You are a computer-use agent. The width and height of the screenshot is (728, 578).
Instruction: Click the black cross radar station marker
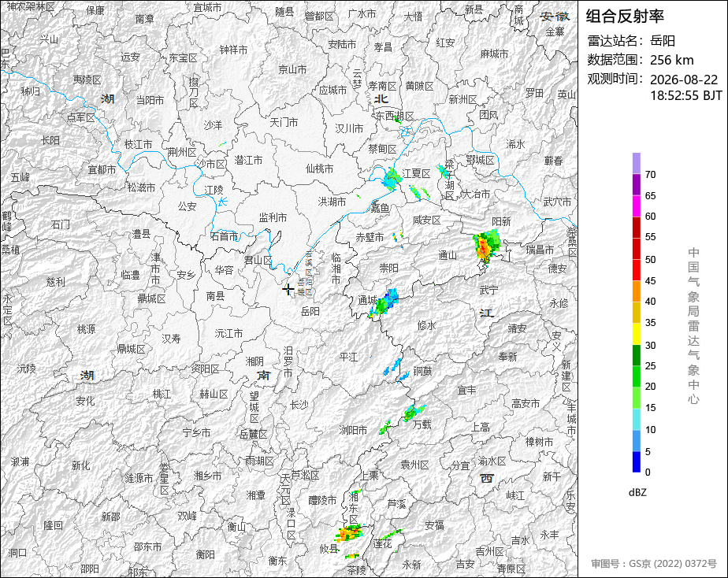coord(288,290)
